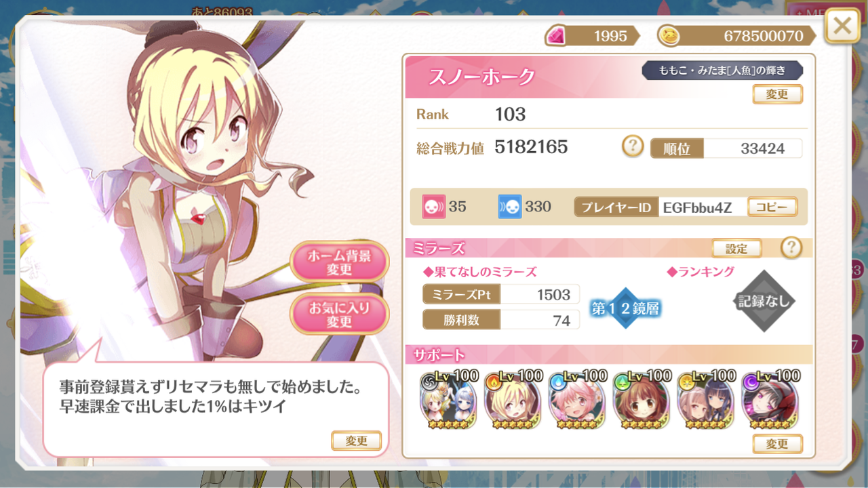Click the ホーム背景変更 button

pyautogui.click(x=339, y=263)
